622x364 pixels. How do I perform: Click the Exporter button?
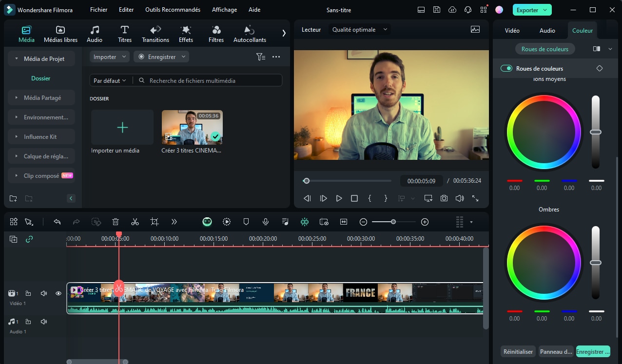click(x=532, y=10)
